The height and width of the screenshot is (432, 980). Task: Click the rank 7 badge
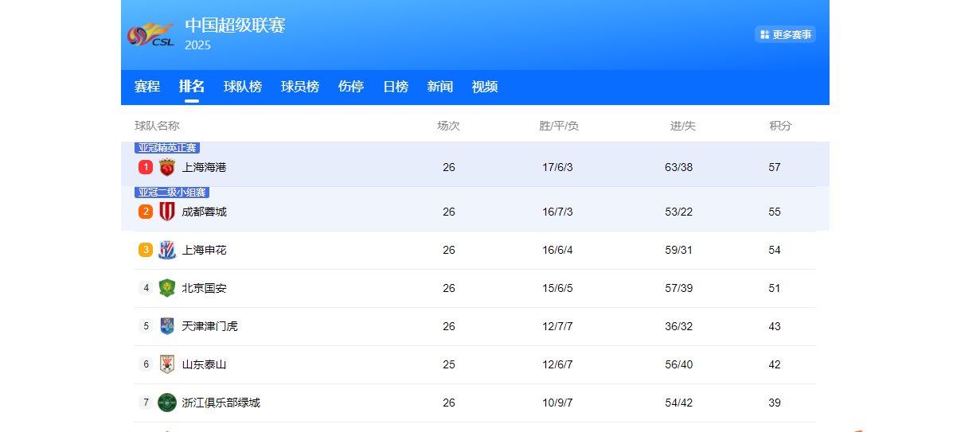146,403
